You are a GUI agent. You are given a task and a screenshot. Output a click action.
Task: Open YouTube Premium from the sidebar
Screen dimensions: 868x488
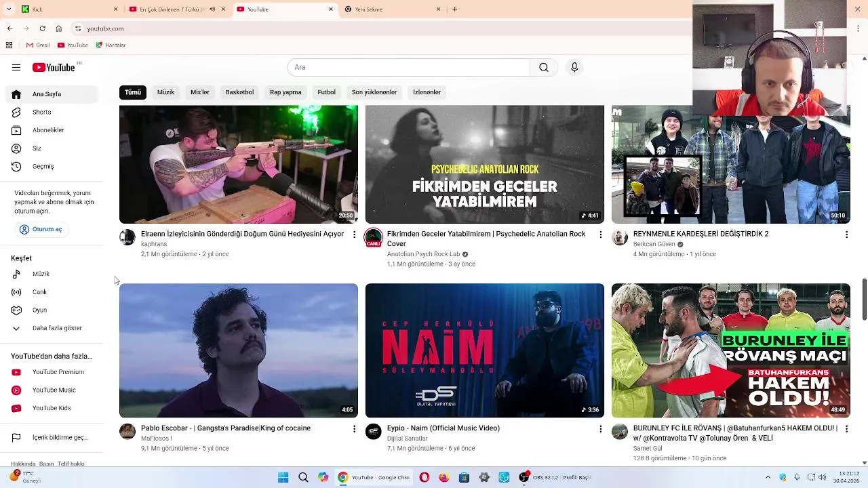point(52,372)
